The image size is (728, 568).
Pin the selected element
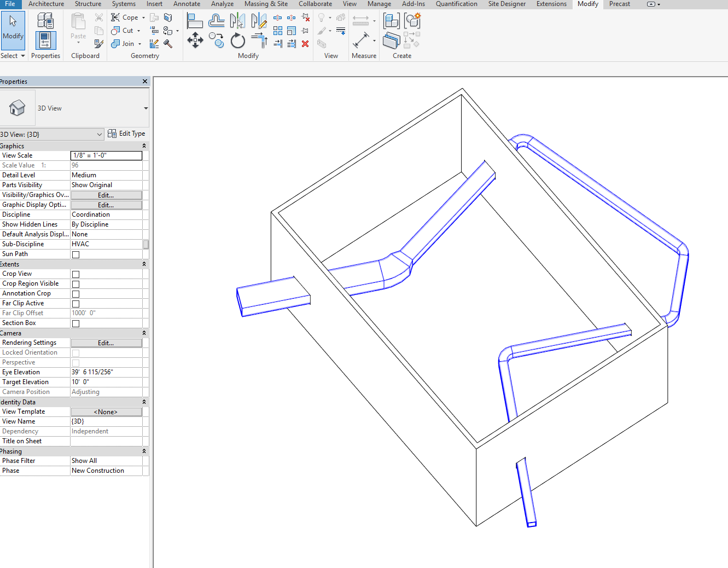[x=304, y=31]
